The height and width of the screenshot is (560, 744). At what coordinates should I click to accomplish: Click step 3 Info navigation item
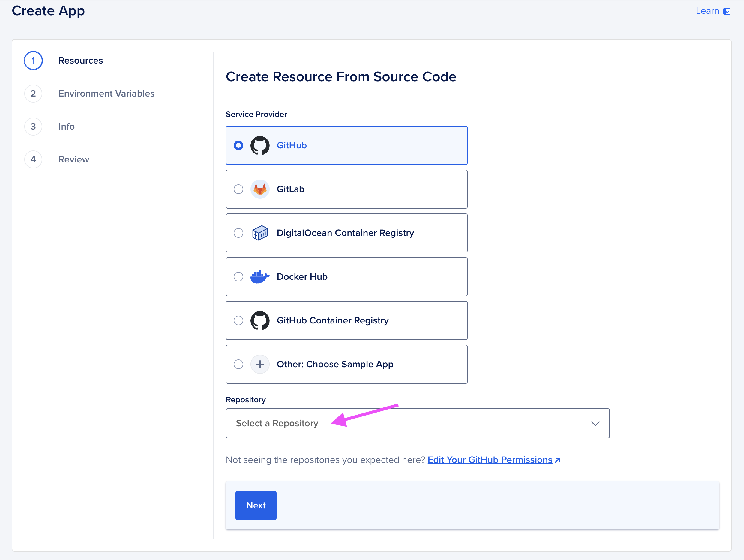point(66,127)
